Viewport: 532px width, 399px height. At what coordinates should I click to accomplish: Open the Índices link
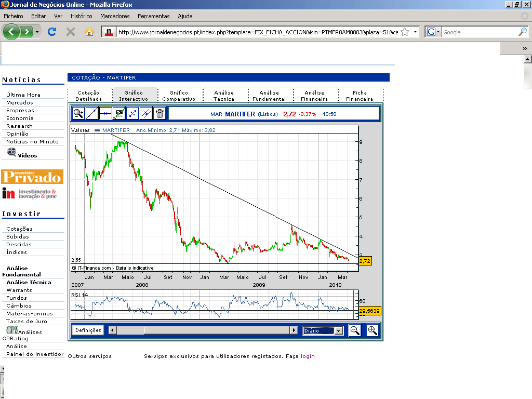pos(16,252)
